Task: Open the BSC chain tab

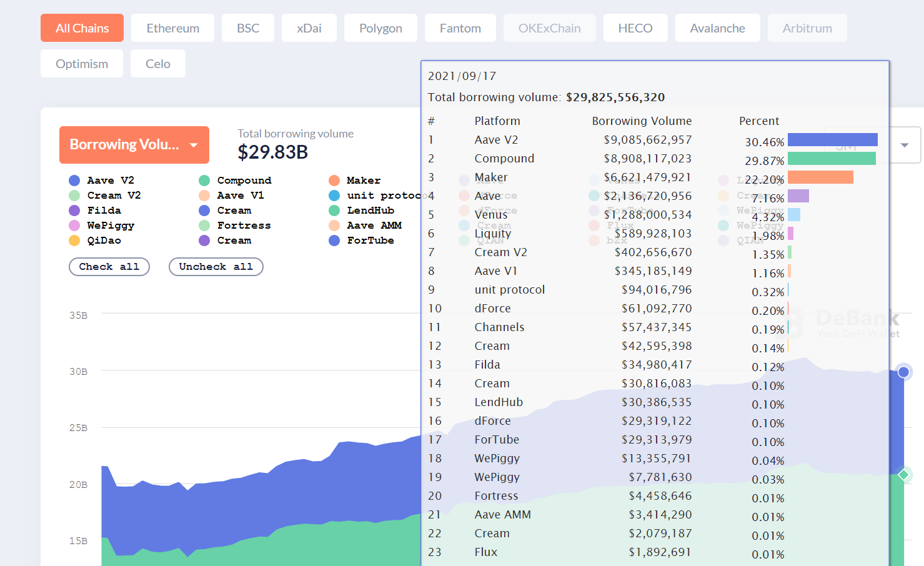Action: point(248,28)
